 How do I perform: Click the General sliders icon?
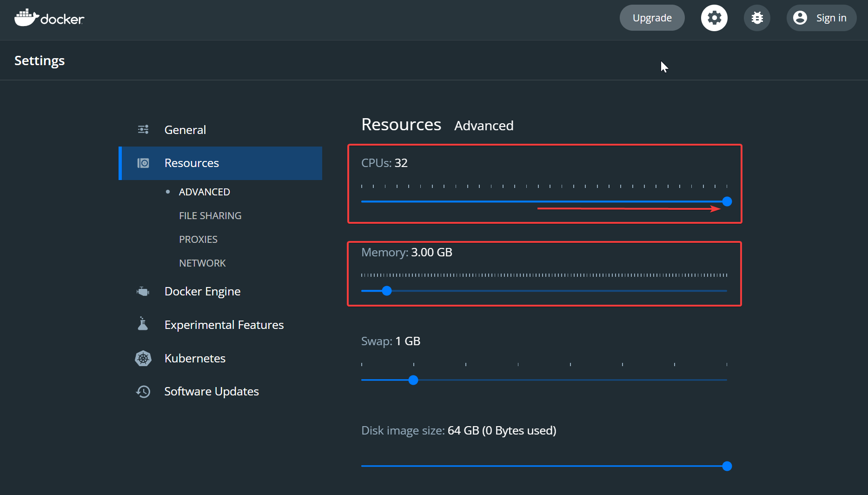[143, 129]
